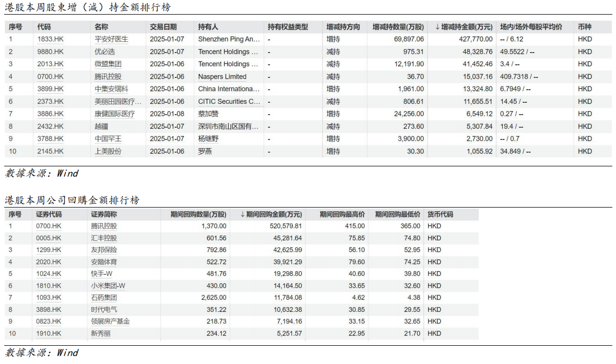The height and width of the screenshot is (364, 616).
Task: Open stock name link 汇丰控股
Action: click(104, 238)
